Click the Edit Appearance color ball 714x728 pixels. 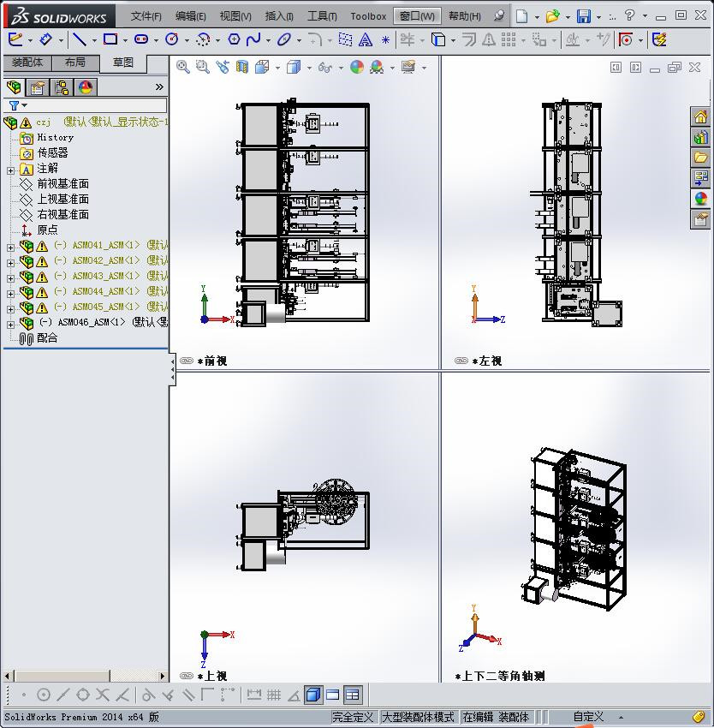point(356,68)
